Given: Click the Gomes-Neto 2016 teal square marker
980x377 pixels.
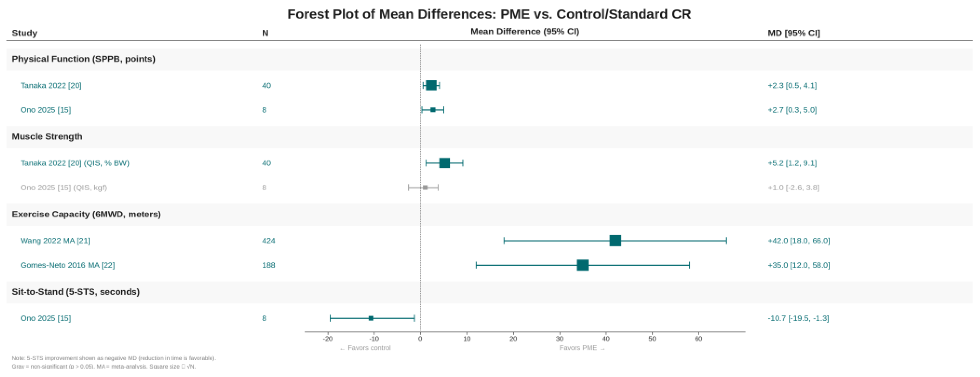Looking at the screenshot, I should pos(582,265).
